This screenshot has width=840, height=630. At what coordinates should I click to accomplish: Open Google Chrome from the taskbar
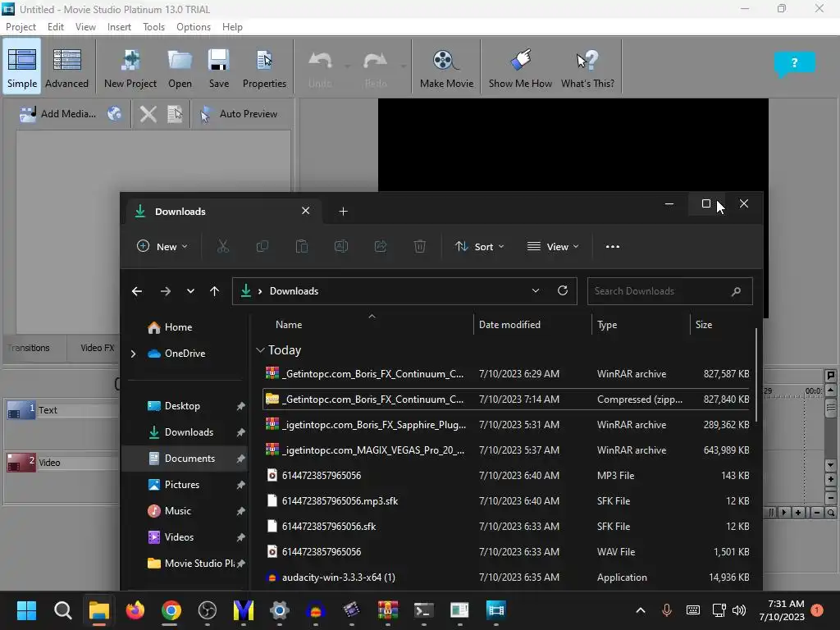tap(171, 610)
